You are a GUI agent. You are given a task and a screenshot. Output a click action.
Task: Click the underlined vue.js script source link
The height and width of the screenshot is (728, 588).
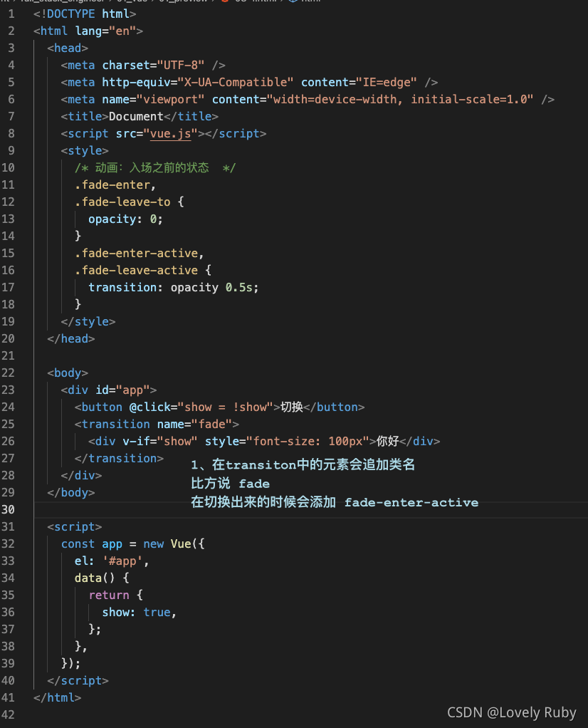pyautogui.click(x=170, y=134)
